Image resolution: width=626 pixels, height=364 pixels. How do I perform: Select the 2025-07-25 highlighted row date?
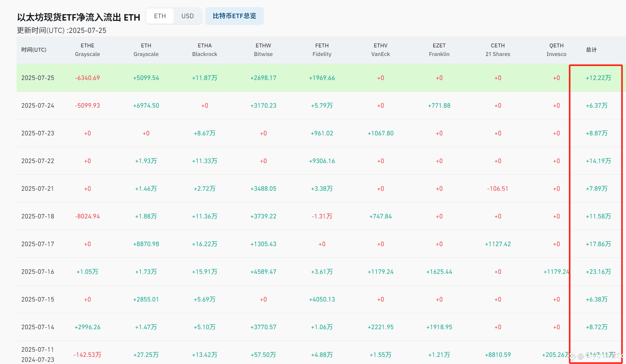tap(38, 78)
